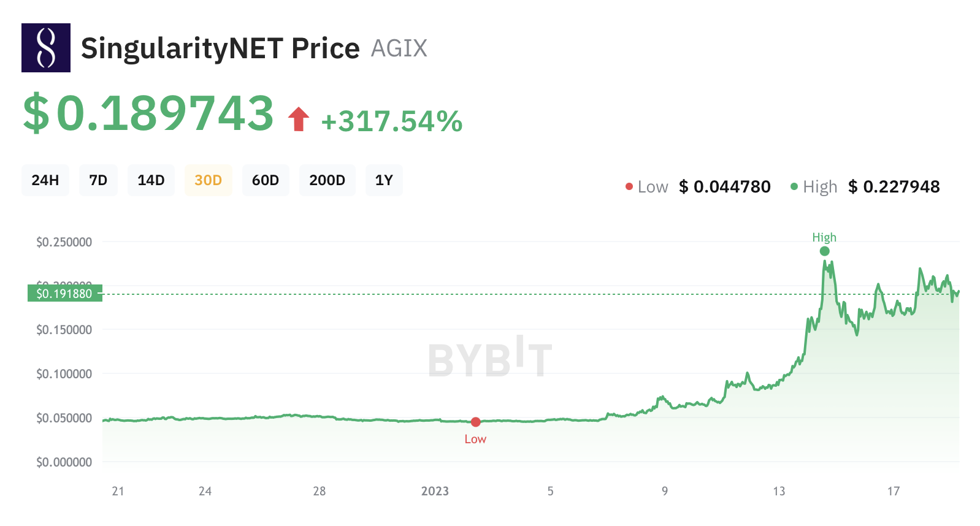
Task: Select the 60D time range button
Action: (x=266, y=180)
